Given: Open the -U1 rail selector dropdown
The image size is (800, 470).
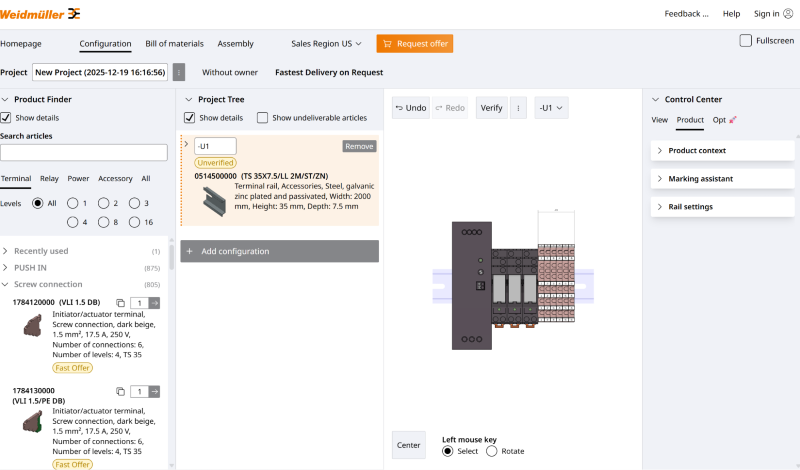Looking at the screenshot, I should 551,108.
